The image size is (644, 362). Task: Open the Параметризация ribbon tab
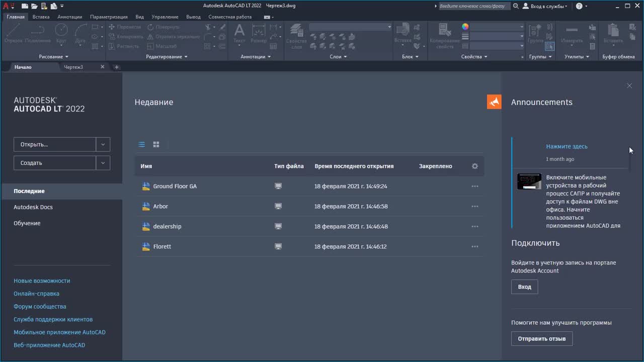(109, 17)
